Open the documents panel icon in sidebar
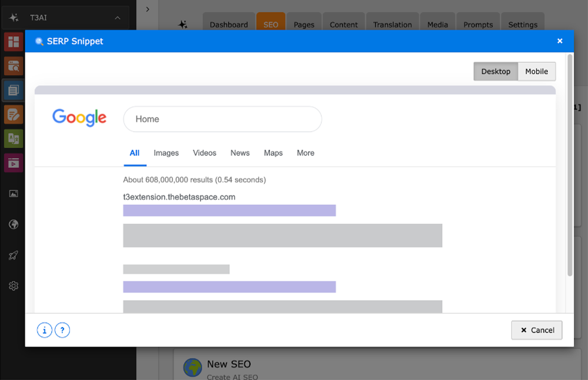The height and width of the screenshot is (380, 588). tap(13, 90)
